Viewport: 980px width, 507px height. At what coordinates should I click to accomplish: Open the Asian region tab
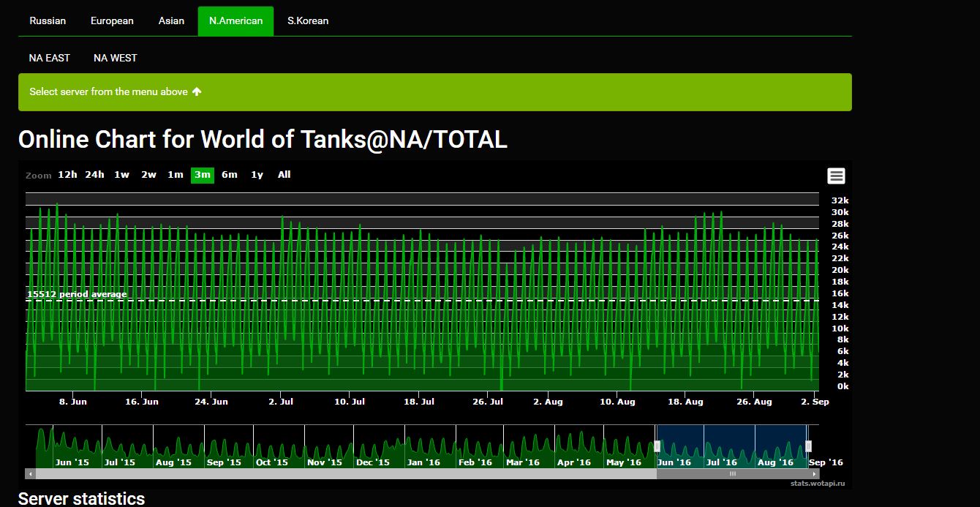click(x=171, y=20)
